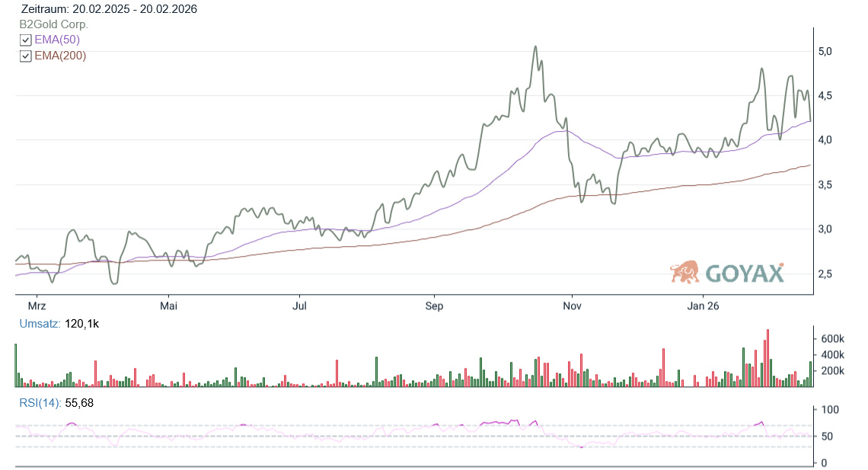Viewport: 868px width, 470px height.
Task: Click the GOYAX bull logo icon
Action: (685, 272)
